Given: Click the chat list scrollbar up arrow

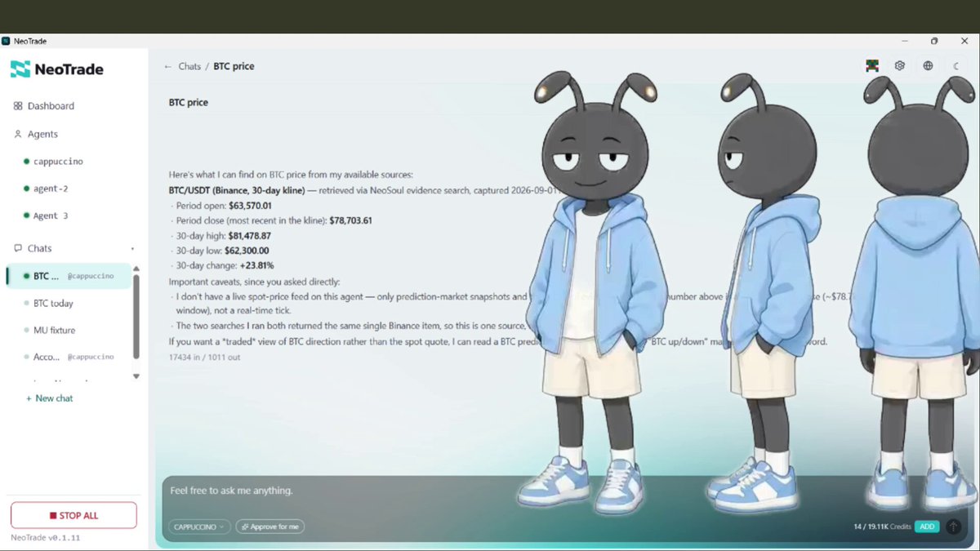Looking at the screenshot, I should click(136, 268).
